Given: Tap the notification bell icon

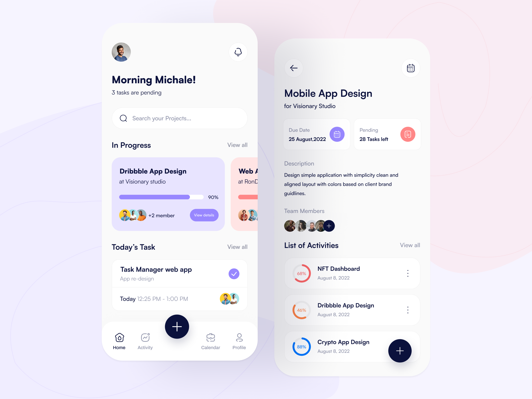Looking at the screenshot, I should 238,52.
